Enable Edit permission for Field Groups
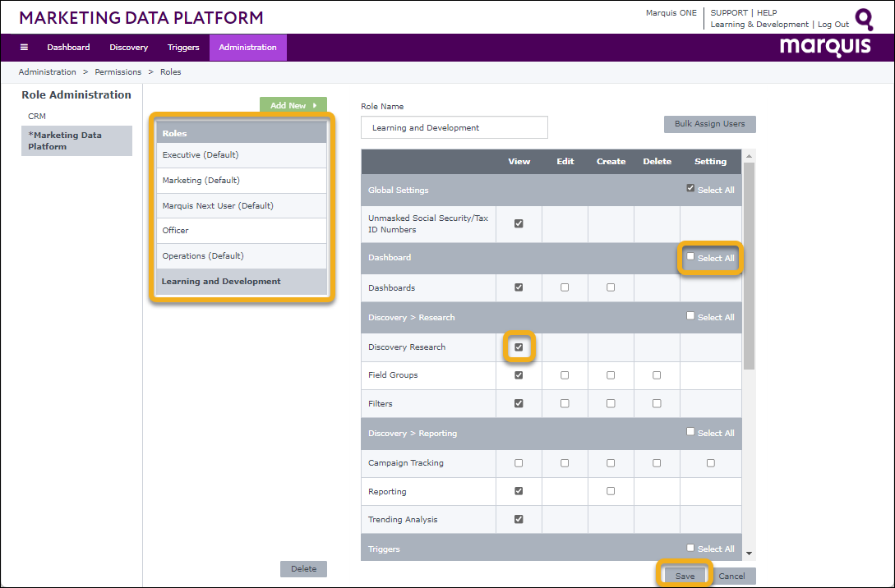Screen dimensions: 895x588 (x=565, y=375)
